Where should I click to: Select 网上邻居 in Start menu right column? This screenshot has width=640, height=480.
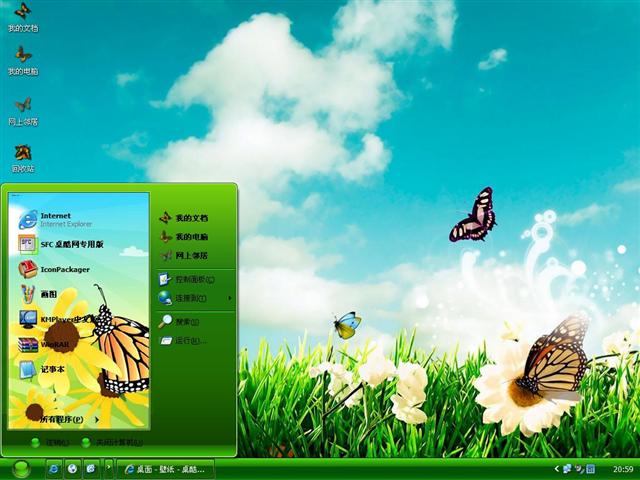[184, 256]
